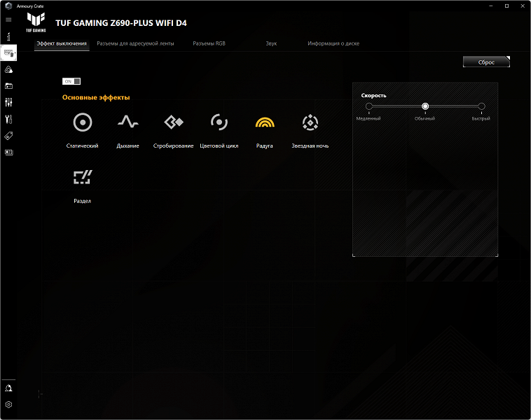Open the Информация о диске tab
This screenshot has height=420, width=531.
tap(333, 43)
